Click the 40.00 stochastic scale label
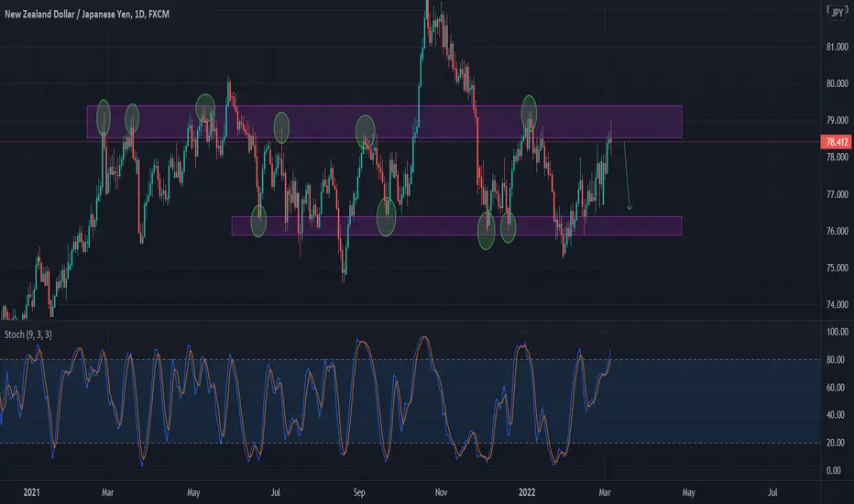 point(836,414)
